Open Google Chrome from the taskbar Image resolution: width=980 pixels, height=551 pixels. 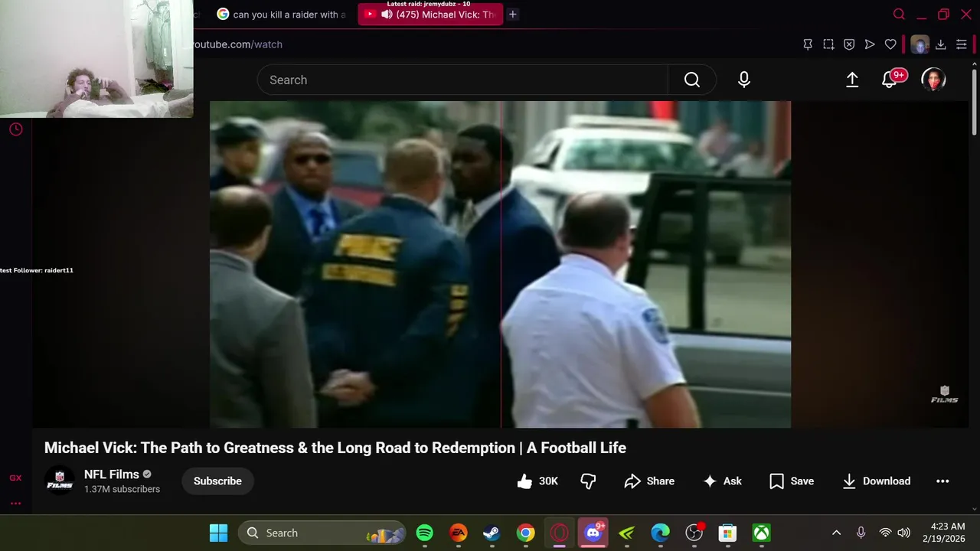(x=526, y=533)
